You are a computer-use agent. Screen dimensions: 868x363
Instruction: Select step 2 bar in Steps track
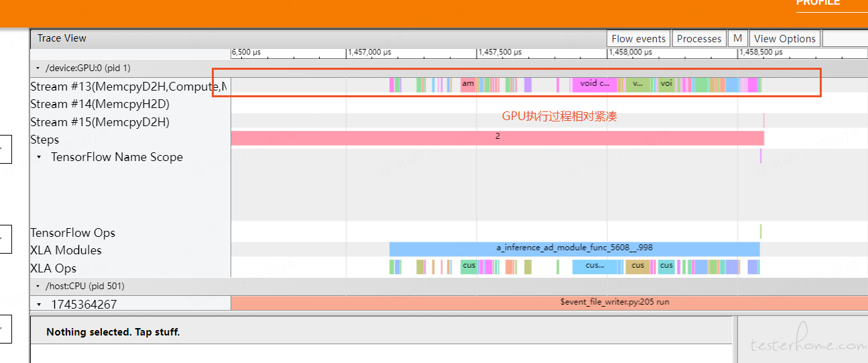(x=497, y=138)
